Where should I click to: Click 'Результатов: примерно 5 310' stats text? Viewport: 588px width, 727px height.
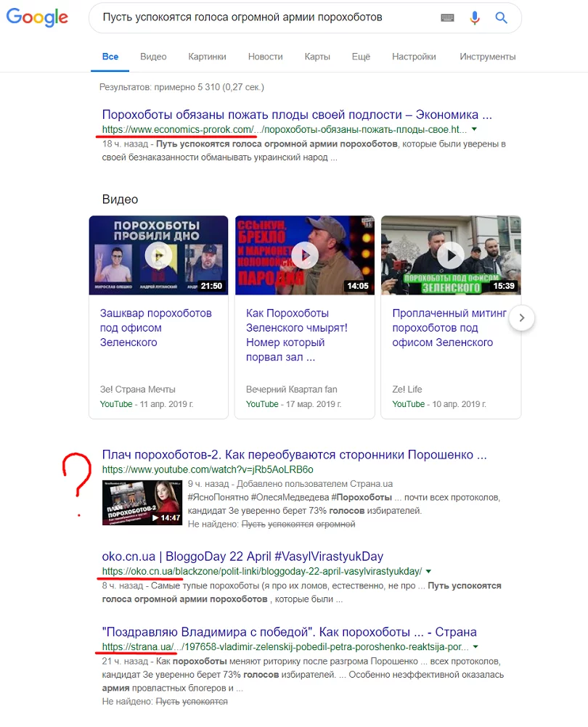tap(181, 87)
